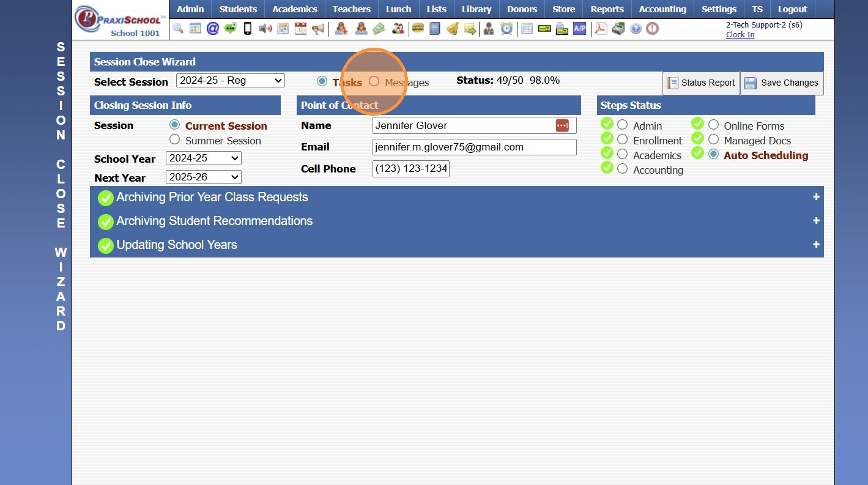Select the Accounting step radio button
This screenshot has width=868, height=485.
click(622, 169)
